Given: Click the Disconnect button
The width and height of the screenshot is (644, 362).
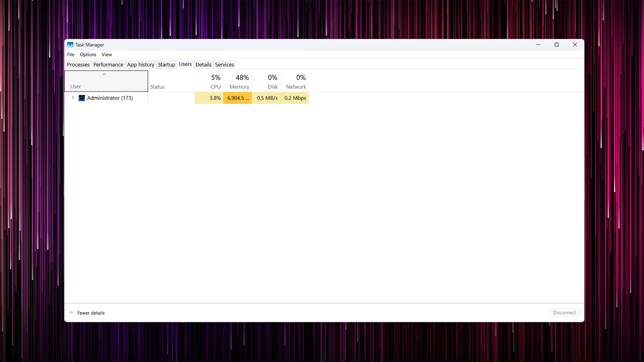Looking at the screenshot, I should click(565, 312).
